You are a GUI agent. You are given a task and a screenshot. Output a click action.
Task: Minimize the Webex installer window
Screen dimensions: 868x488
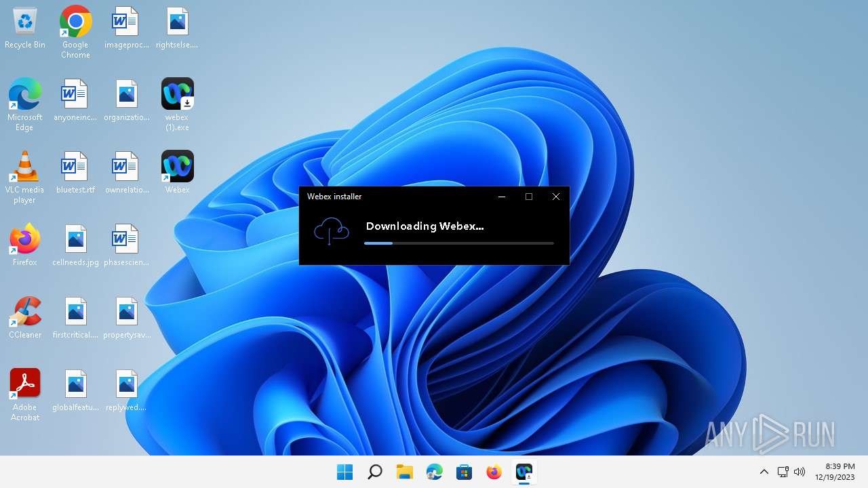pyautogui.click(x=502, y=197)
